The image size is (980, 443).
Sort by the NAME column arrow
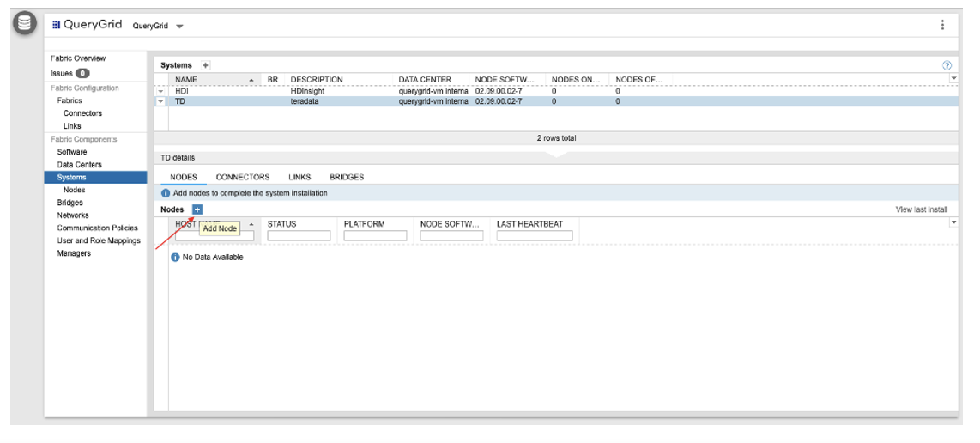(x=251, y=80)
